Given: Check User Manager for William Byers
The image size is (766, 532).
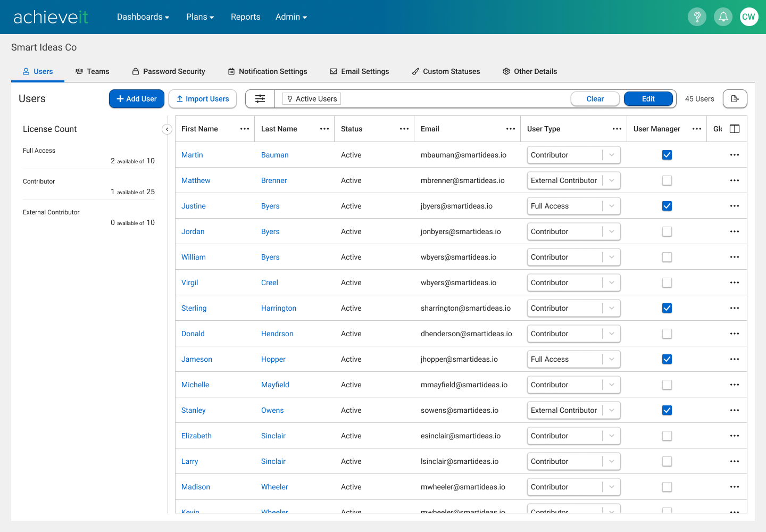Looking at the screenshot, I should click(x=667, y=257).
